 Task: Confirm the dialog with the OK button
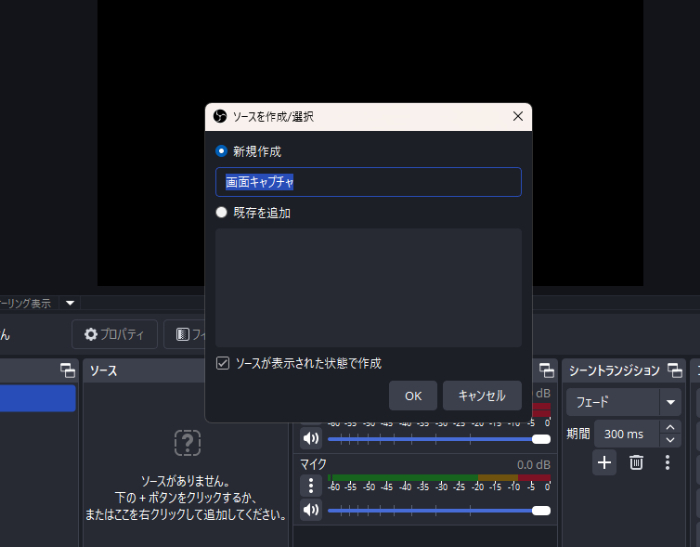[413, 396]
